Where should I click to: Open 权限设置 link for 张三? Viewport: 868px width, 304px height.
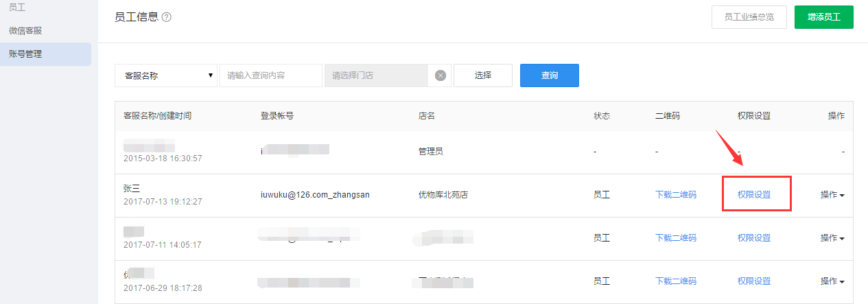754,195
